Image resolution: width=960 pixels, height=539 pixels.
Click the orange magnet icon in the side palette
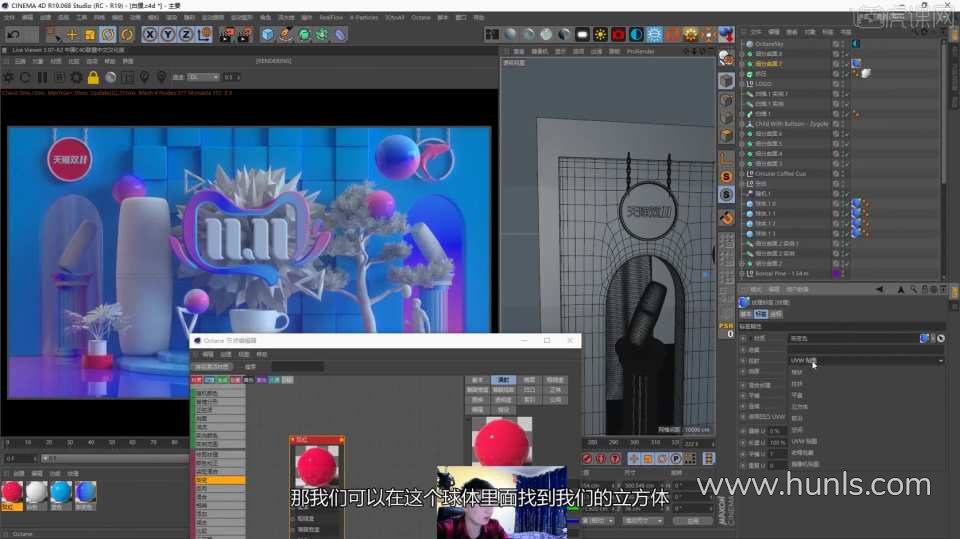click(x=726, y=217)
